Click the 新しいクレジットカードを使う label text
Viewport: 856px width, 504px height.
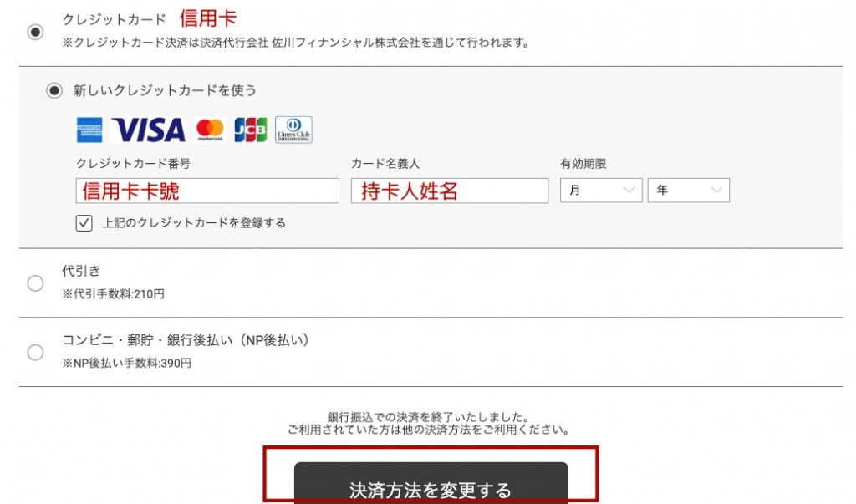point(165,90)
